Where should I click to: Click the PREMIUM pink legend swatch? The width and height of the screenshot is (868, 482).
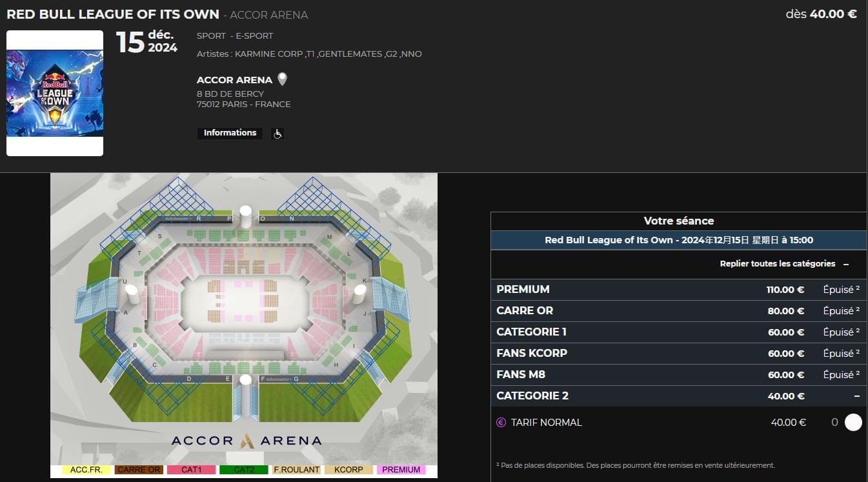401,470
